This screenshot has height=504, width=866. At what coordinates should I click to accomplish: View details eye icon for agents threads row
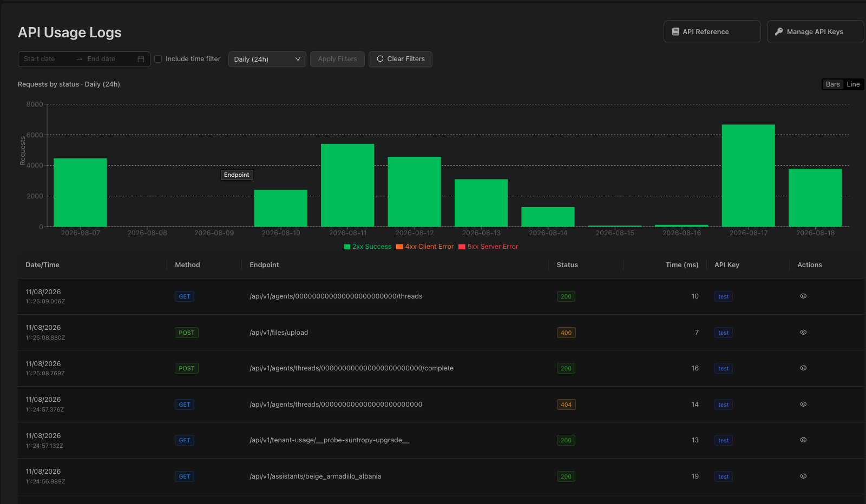pyautogui.click(x=803, y=296)
